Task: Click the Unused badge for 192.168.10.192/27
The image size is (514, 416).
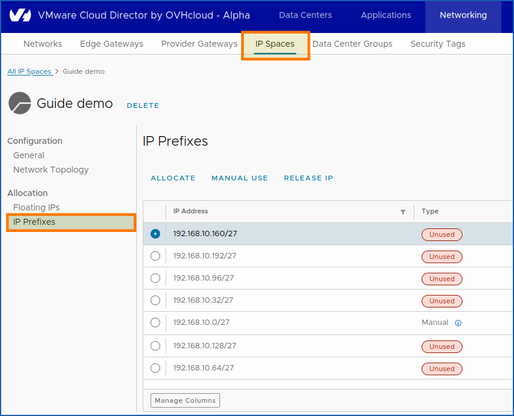Action: [x=442, y=257]
